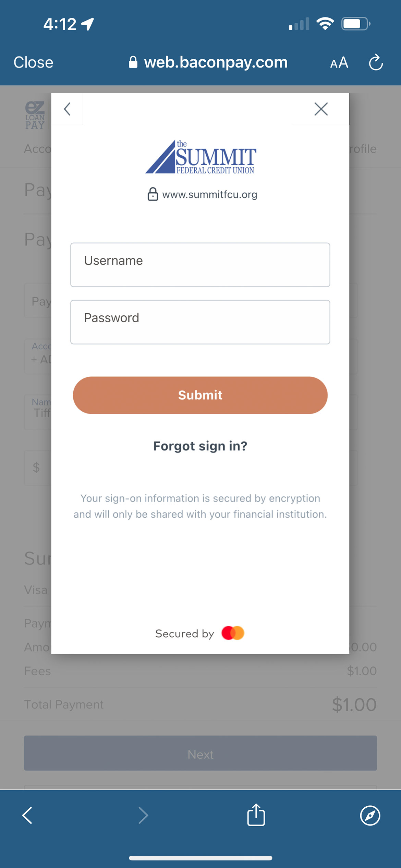Tap the greyed-out Next button
The image size is (401, 868).
200,753
